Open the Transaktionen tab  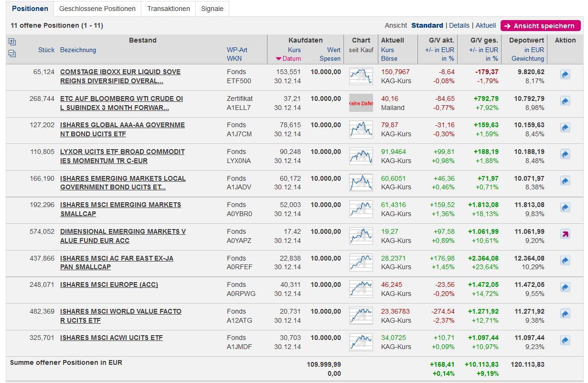click(169, 9)
